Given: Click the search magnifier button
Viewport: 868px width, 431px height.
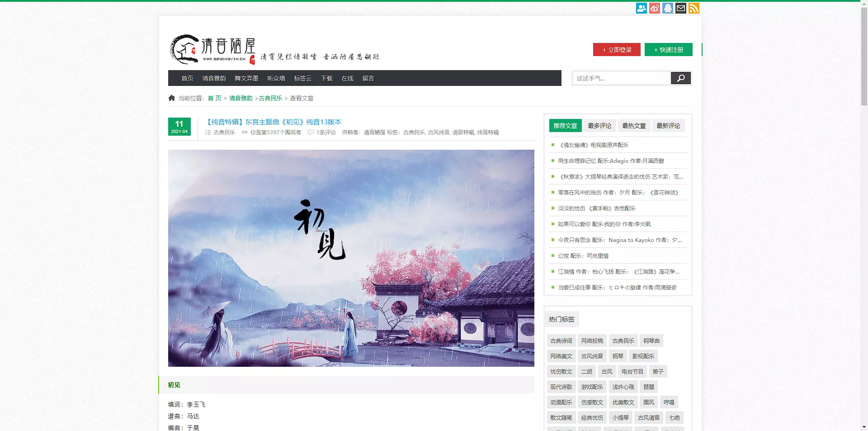Looking at the screenshot, I should (680, 78).
